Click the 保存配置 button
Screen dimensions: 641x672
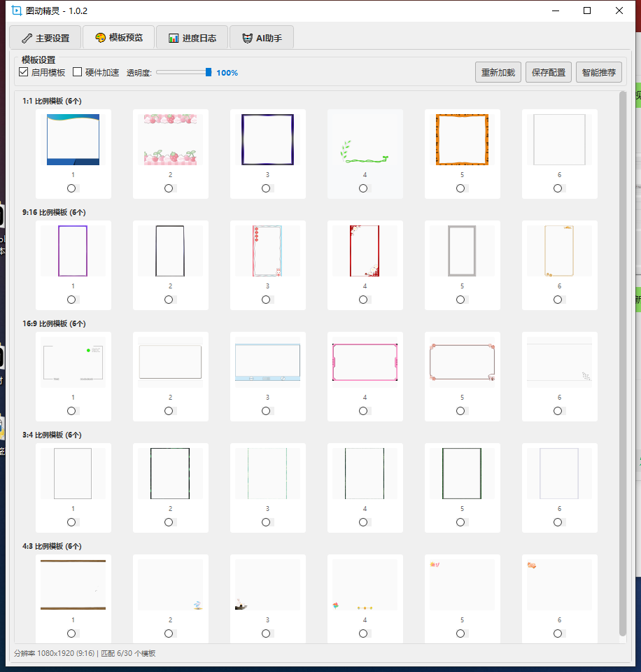tap(549, 72)
